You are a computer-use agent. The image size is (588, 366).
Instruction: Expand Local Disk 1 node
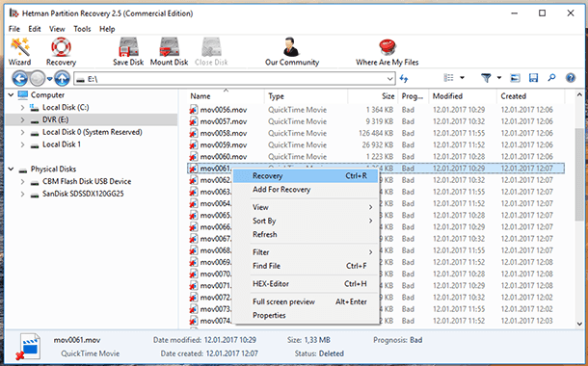click(22, 145)
